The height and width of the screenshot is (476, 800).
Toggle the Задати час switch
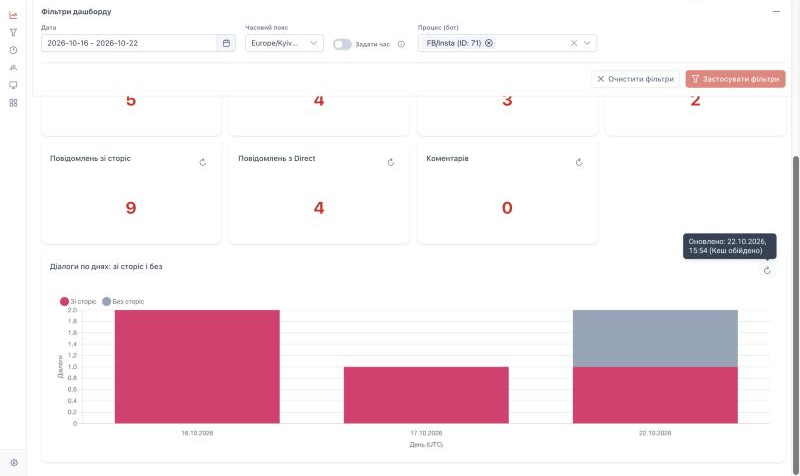click(342, 44)
